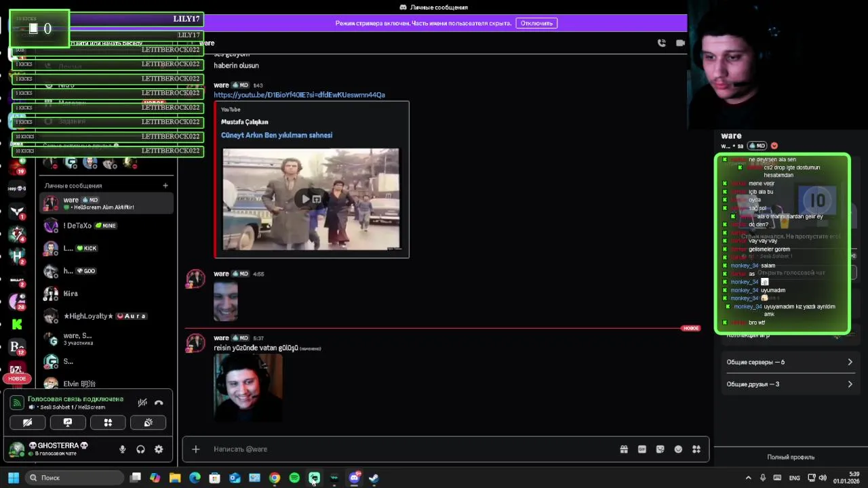
Task: Turn on camera in voice panel
Action: coord(27,422)
